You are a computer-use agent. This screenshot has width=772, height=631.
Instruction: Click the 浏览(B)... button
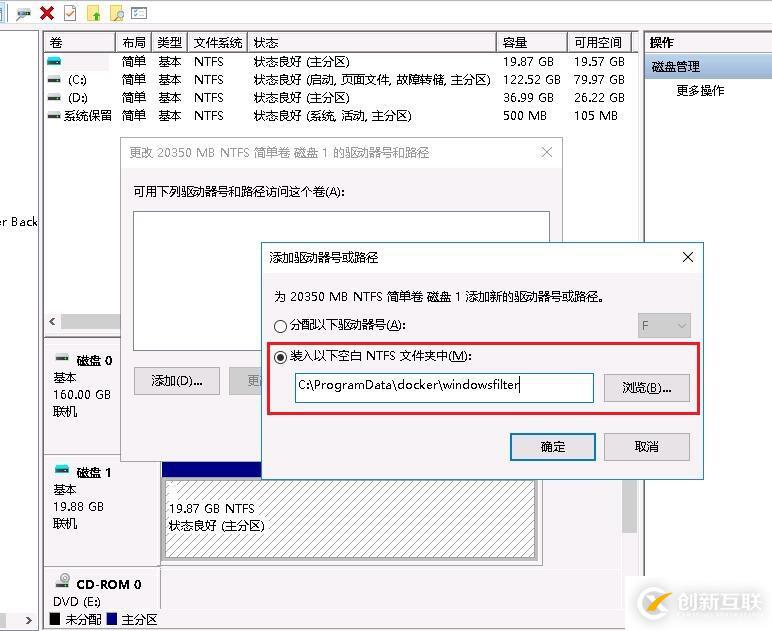click(646, 388)
